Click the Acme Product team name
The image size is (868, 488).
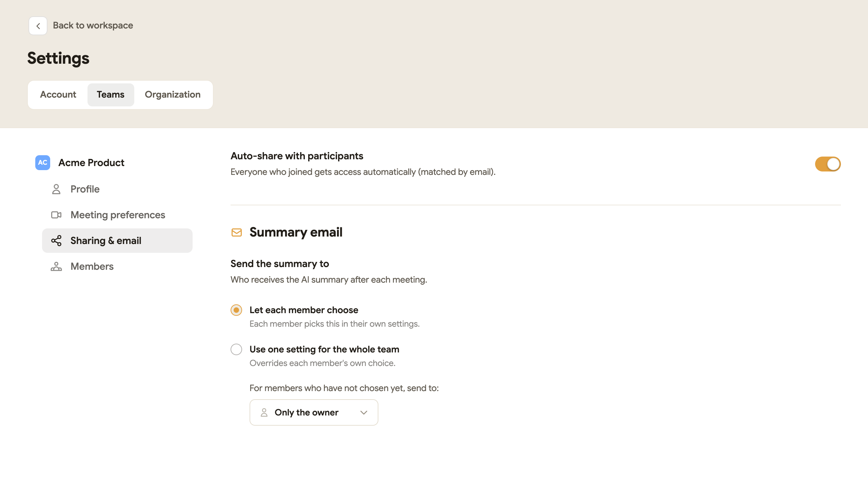[91, 163]
